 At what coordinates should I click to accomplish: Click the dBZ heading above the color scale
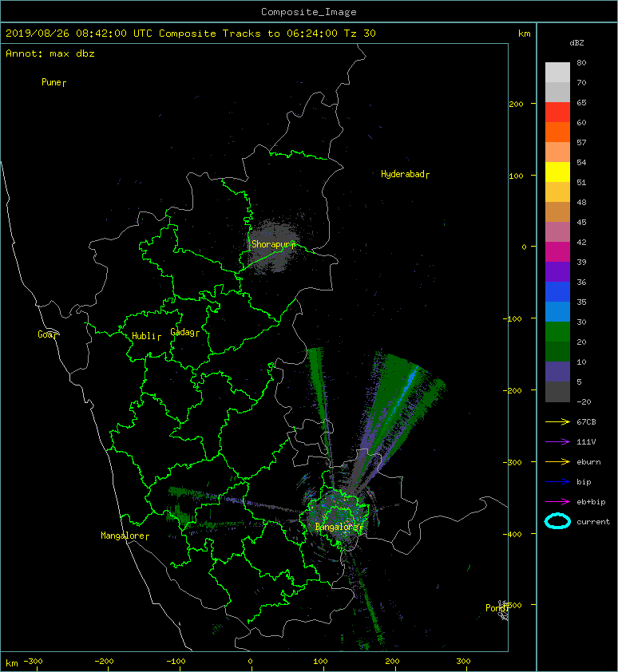coord(576,43)
